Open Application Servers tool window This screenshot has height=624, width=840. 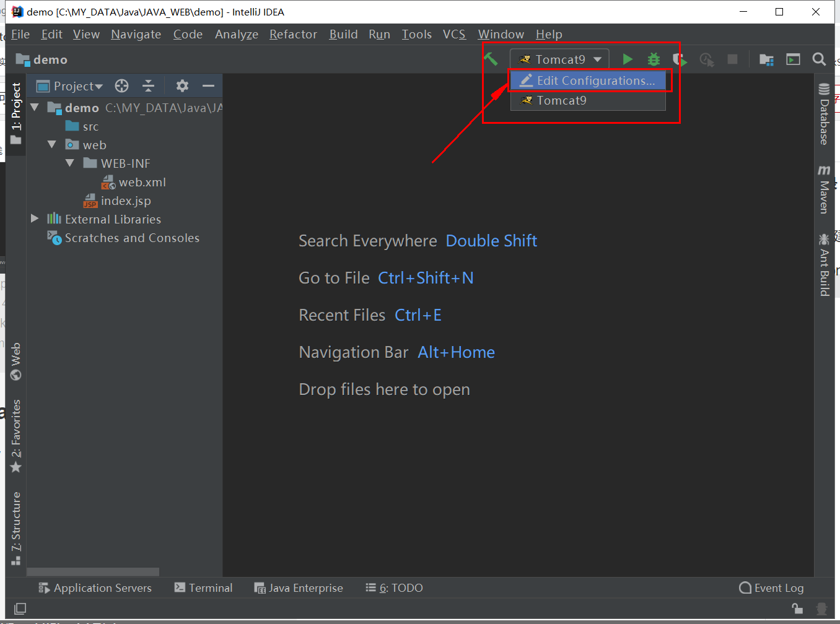pos(95,588)
